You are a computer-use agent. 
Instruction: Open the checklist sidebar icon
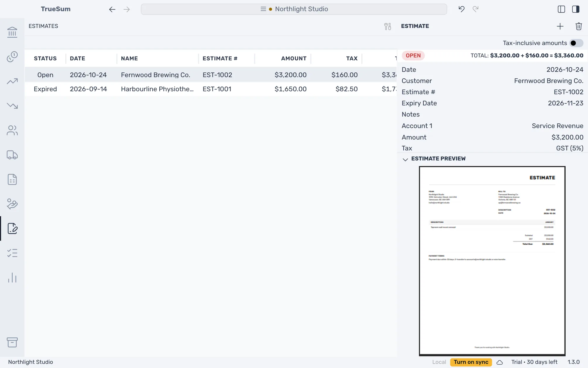click(x=12, y=253)
